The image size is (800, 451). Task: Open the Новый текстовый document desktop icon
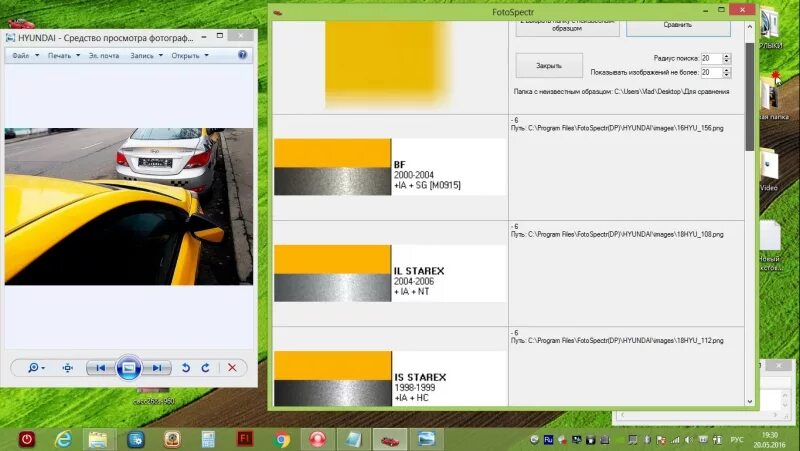pyautogui.click(x=770, y=246)
